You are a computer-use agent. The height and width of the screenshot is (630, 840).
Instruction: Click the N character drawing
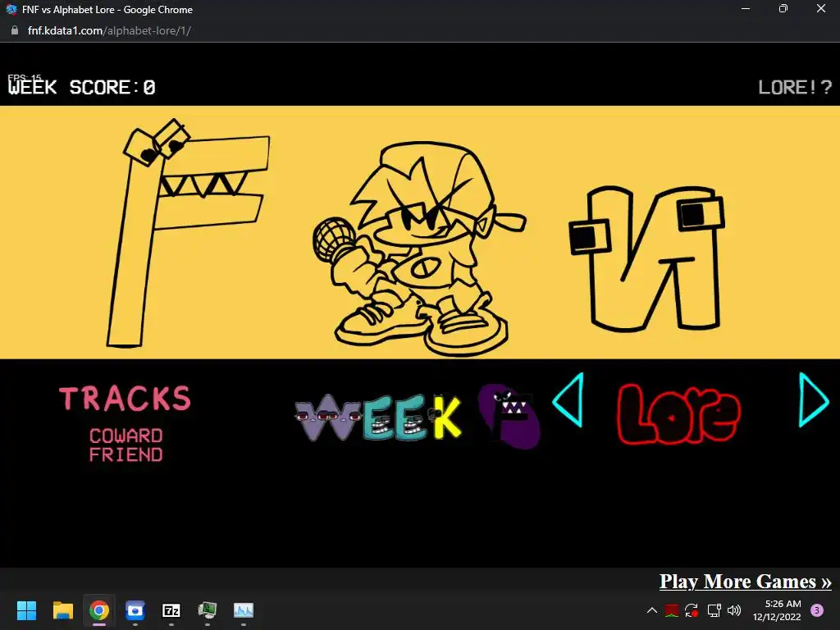[x=646, y=258]
